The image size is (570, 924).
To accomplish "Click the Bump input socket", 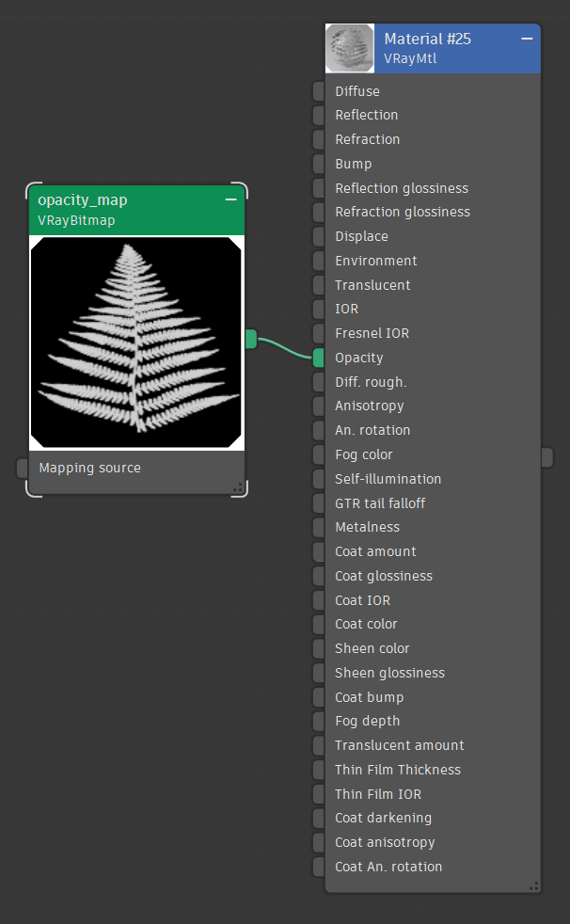I will (x=318, y=164).
